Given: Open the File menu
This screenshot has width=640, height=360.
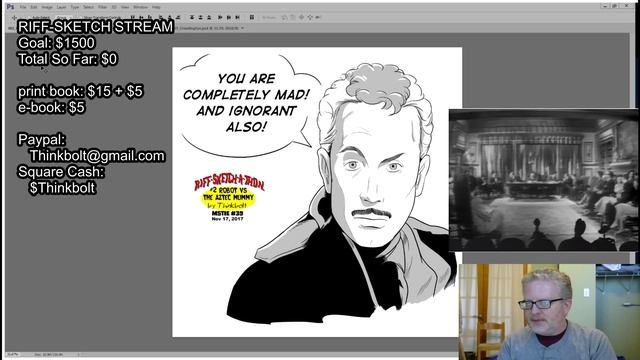Looking at the screenshot, I should [x=23, y=7].
